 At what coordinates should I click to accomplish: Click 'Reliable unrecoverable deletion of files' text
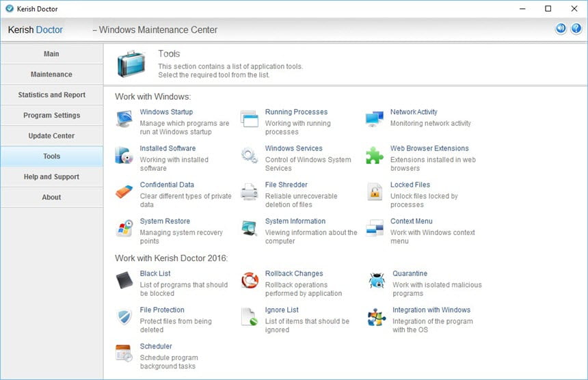(x=301, y=200)
